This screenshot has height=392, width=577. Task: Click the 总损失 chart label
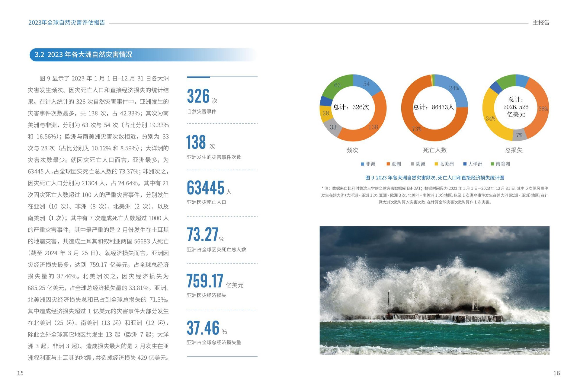(x=514, y=150)
